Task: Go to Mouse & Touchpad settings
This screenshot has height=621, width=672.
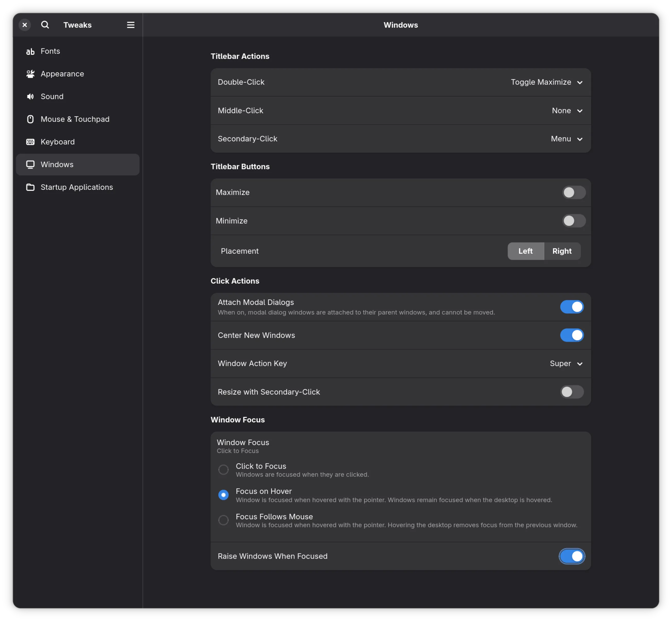Action: click(x=75, y=119)
